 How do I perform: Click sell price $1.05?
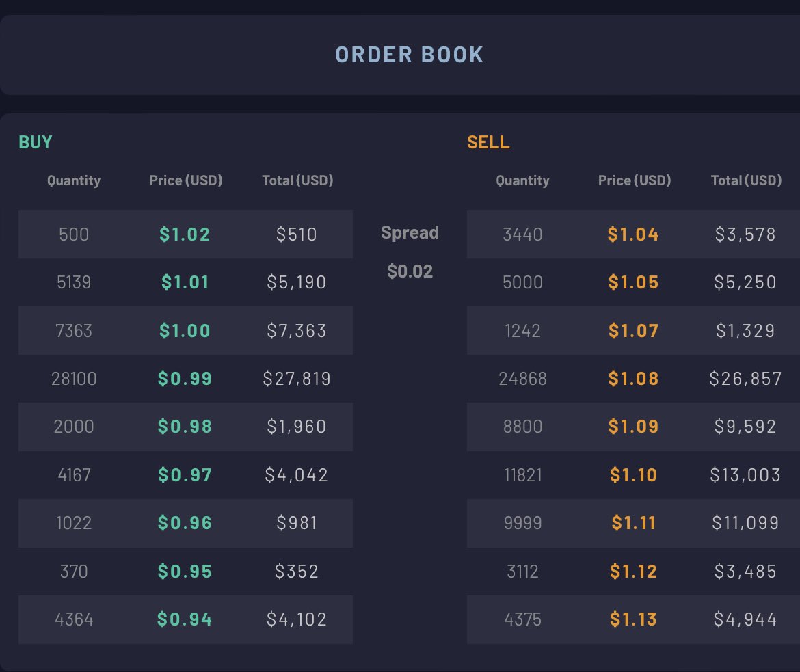pos(633,282)
